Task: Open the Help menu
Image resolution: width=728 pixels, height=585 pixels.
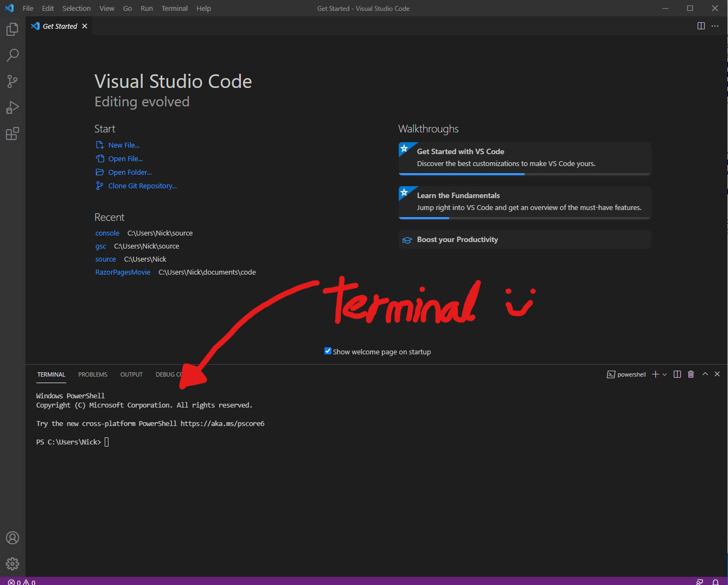Action: [204, 8]
